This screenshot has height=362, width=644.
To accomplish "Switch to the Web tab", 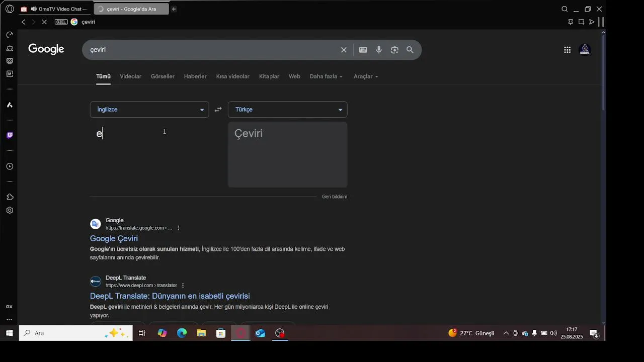I will click(294, 76).
